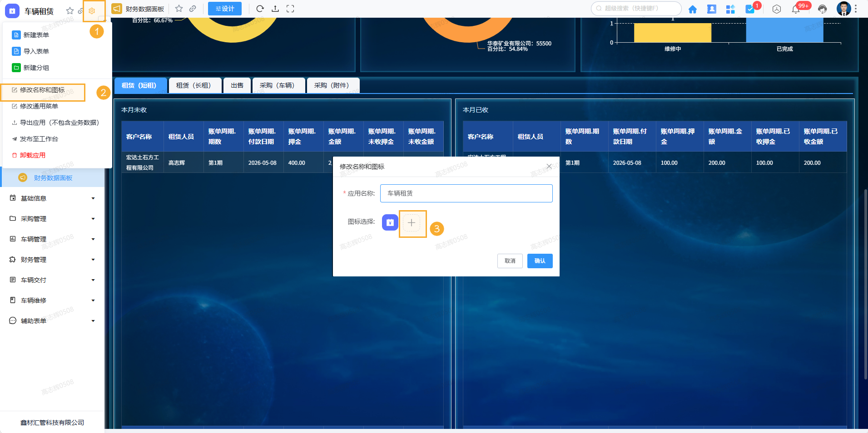The width and height of the screenshot is (868, 433).
Task: Open 车辆管理 sidebar item
Action: pyautogui.click(x=53, y=239)
